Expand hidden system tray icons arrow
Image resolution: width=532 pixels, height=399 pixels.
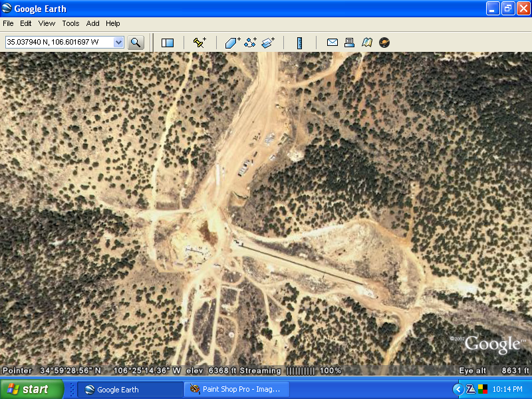click(458, 389)
